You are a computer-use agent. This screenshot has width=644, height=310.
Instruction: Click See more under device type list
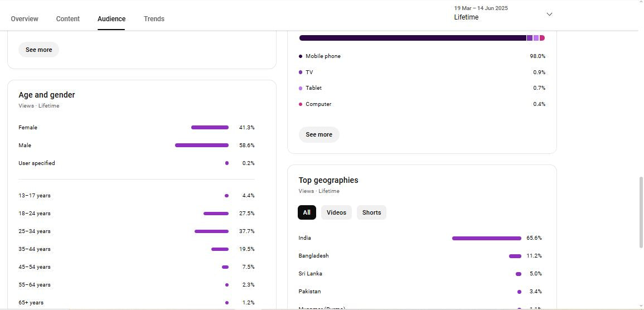319,134
